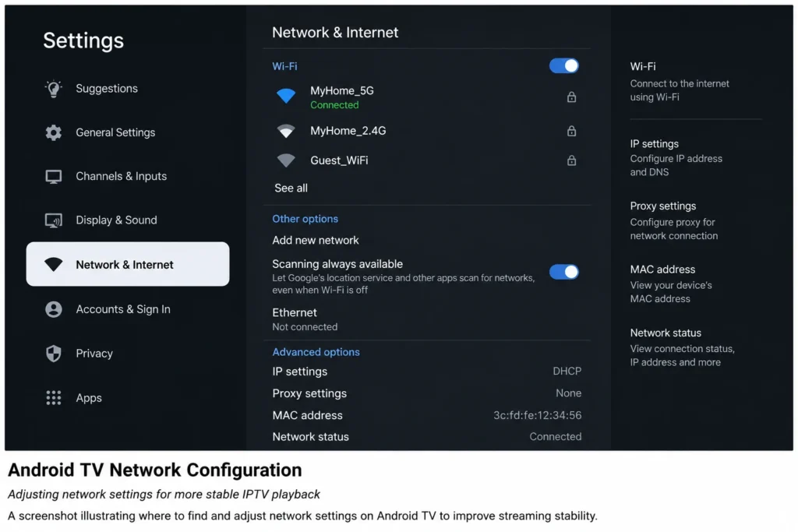Screen dimensions: 798x532
Task: Click the Wi-Fi section heading
Action: 284,67
